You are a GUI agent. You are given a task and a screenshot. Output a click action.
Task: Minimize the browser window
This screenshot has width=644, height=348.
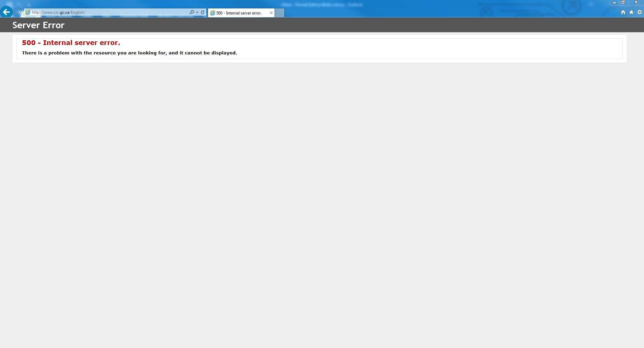coord(614,2)
